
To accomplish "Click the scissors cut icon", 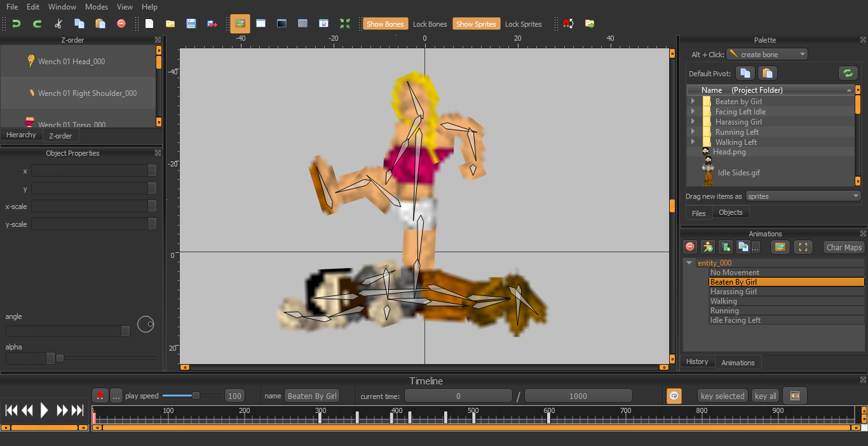I will 58,24.
